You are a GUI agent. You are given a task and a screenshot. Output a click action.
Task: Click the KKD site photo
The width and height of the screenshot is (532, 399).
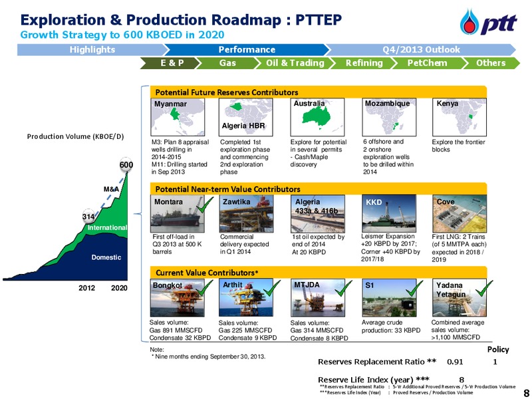(x=389, y=213)
